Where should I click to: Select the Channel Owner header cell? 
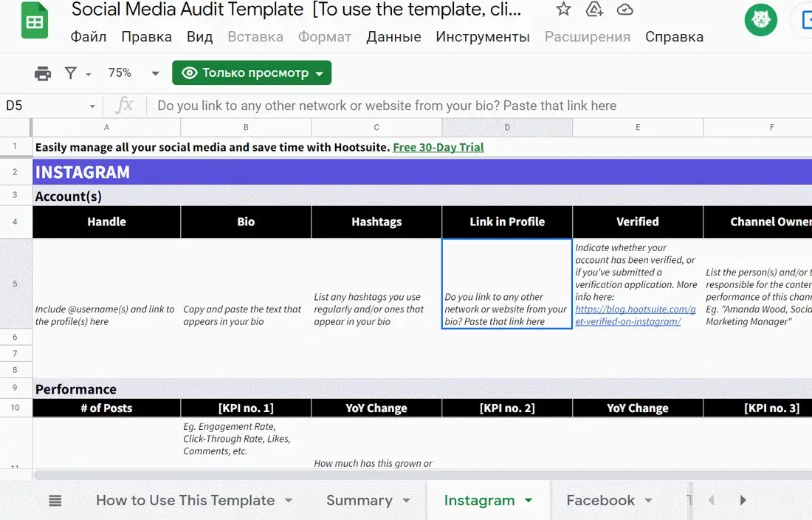point(757,222)
